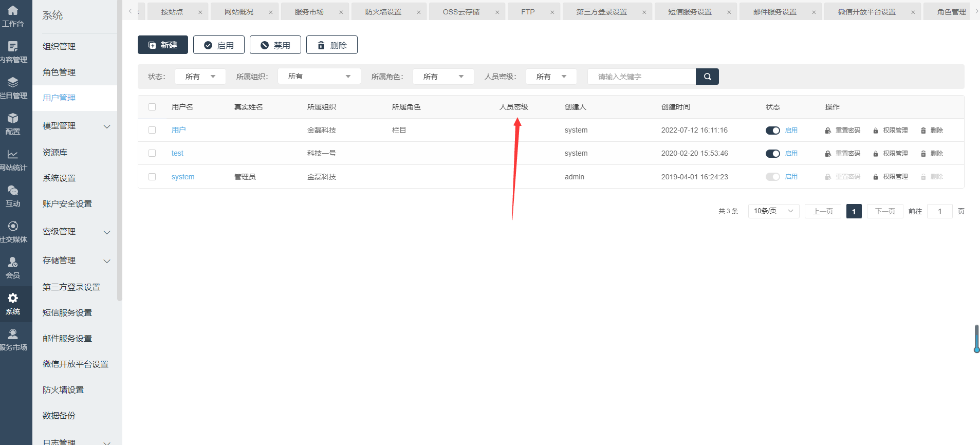Click the 下一页 pagination button

[885, 211]
